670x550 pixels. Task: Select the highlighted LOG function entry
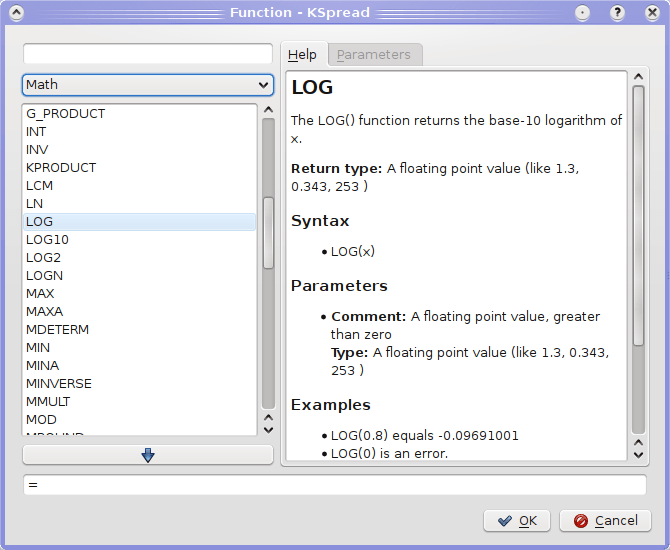pyautogui.click(x=139, y=221)
